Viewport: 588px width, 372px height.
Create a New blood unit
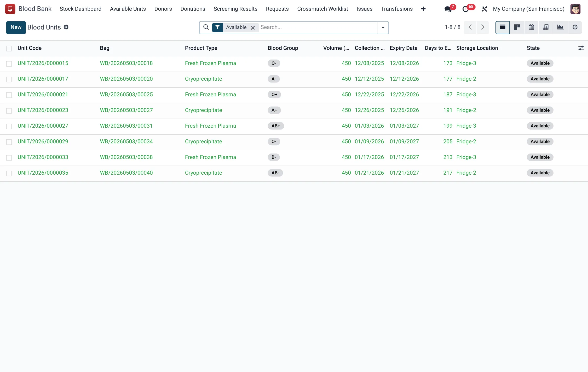(x=16, y=27)
